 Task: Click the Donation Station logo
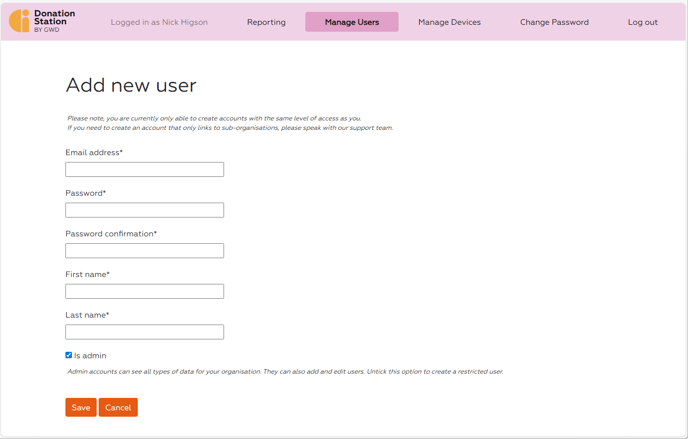[x=42, y=21]
